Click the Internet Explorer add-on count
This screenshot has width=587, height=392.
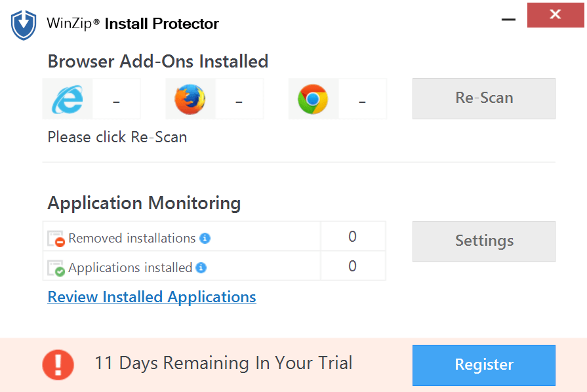(117, 100)
